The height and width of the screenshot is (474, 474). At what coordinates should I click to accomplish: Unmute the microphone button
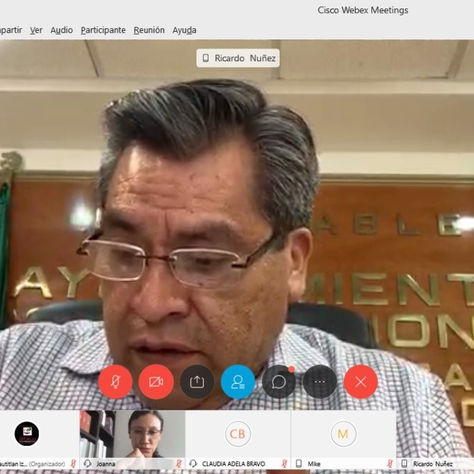[115, 382]
